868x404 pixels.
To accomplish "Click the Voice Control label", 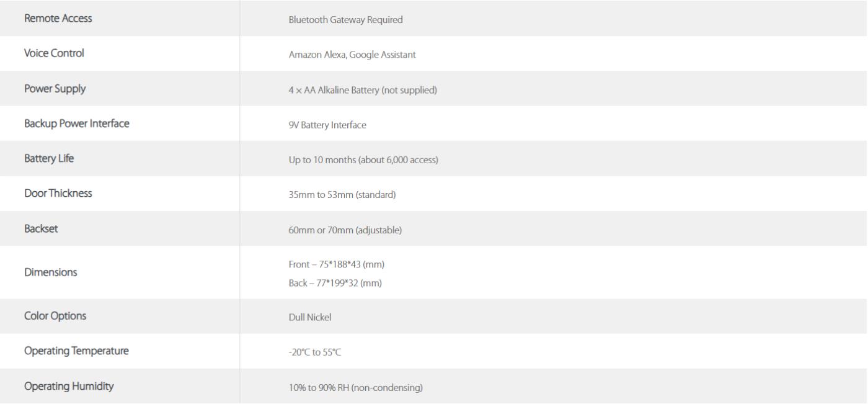I will (x=54, y=53).
